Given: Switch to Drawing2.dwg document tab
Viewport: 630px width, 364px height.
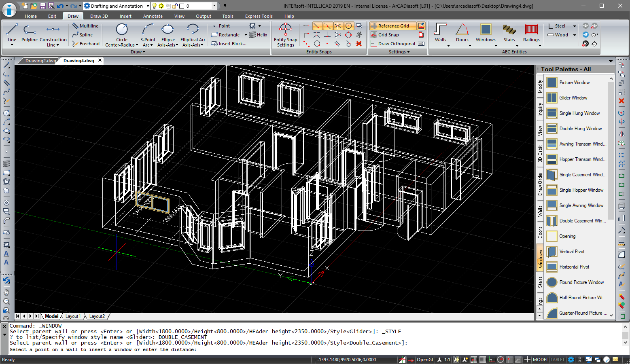Looking at the screenshot, I should (x=40, y=61).
